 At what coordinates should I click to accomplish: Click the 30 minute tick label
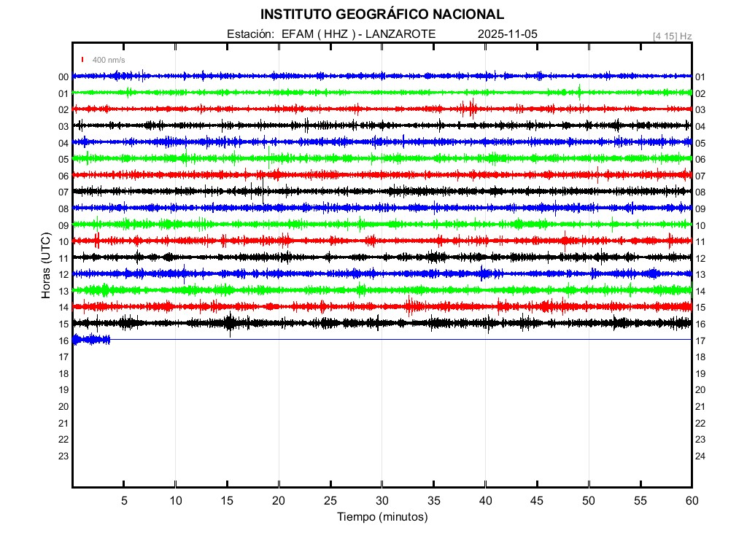pyautogui.click(x=382, y=500)
